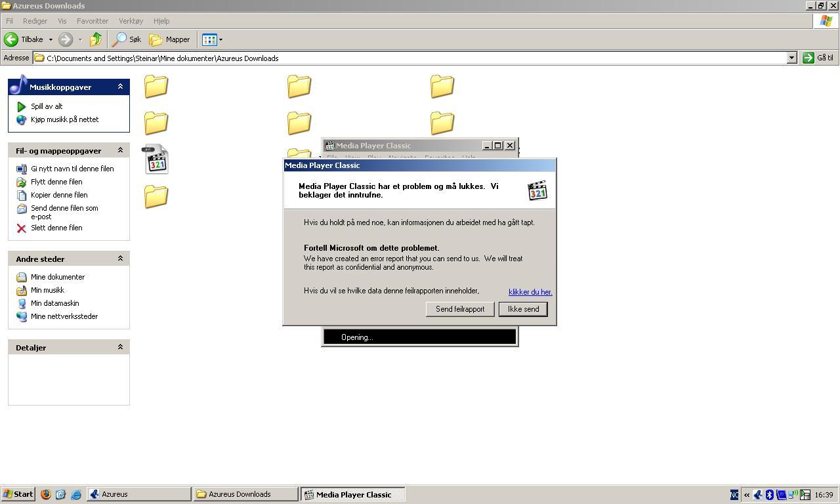Click the NO language indicator on the taskbar
Screen dimensions: 840x504
point(734,495)
